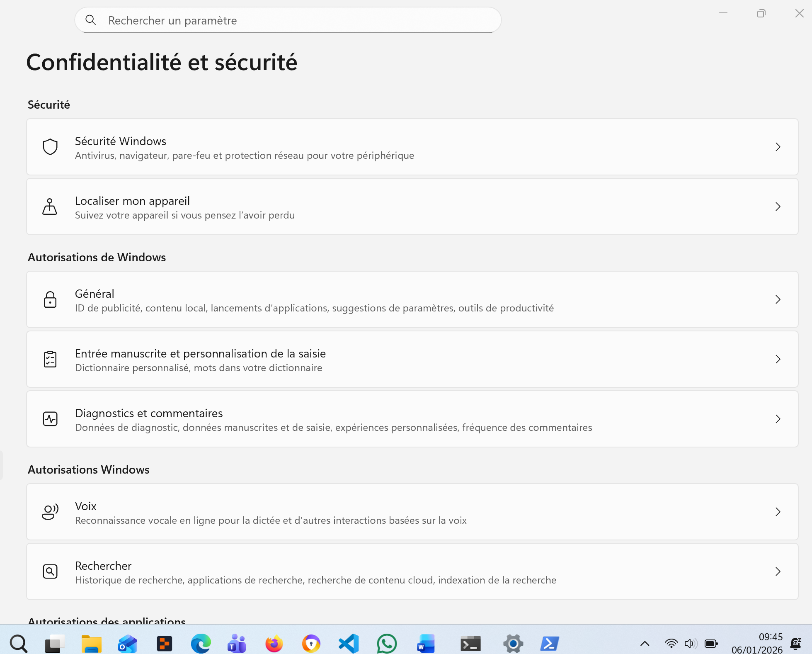Click the search magnifier in the search box
Screen dimensions: 812x654
pyautogui.click(x=90, y=20)
